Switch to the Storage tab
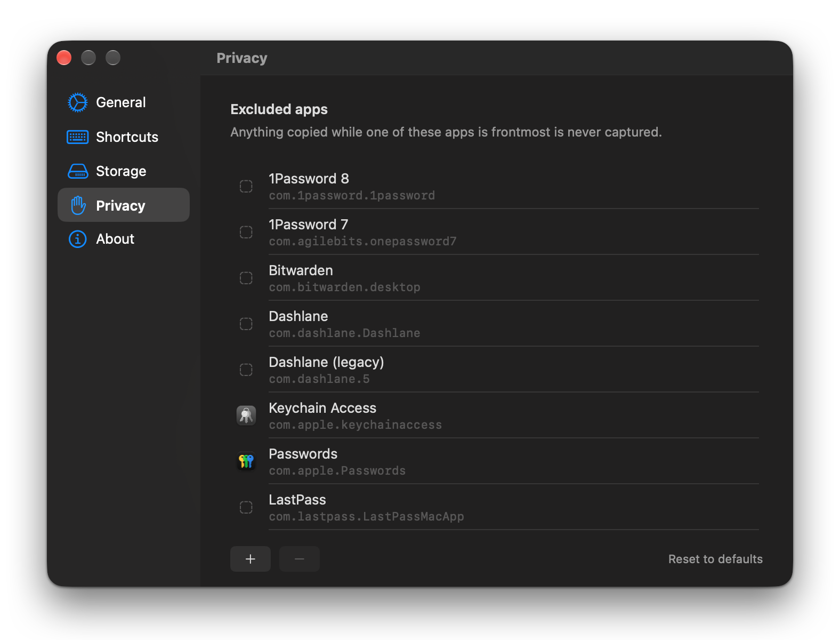 click(124, 171)
